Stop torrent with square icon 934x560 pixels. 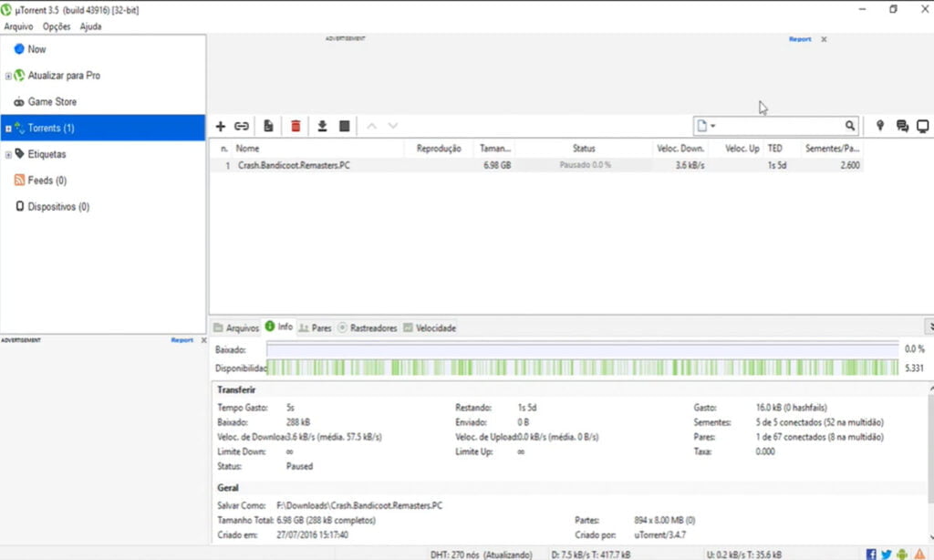tap(344, 126)
